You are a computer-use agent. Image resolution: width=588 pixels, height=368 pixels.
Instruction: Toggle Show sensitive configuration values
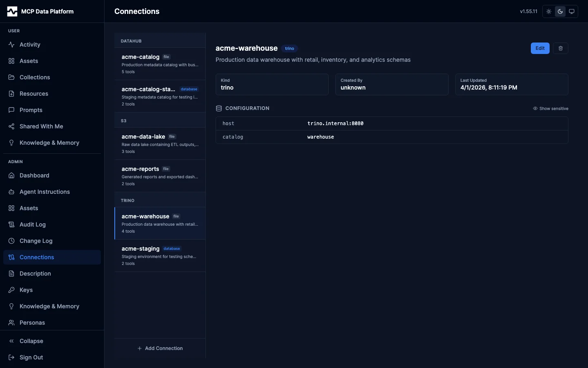(x=550, y=108)
